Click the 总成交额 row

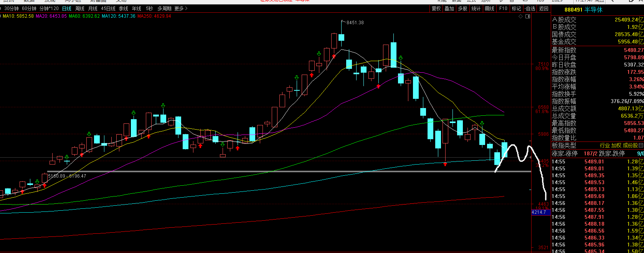pos(598,108)
